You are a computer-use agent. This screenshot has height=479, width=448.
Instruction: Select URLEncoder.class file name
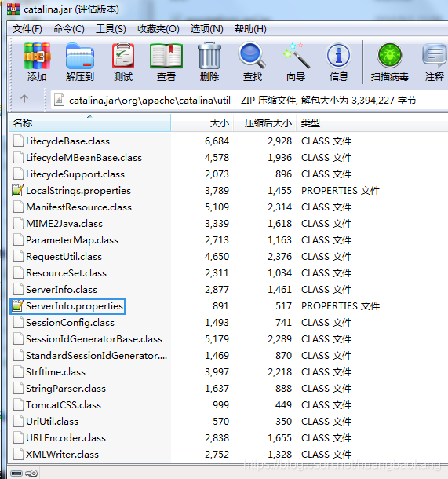coord(66,438)
